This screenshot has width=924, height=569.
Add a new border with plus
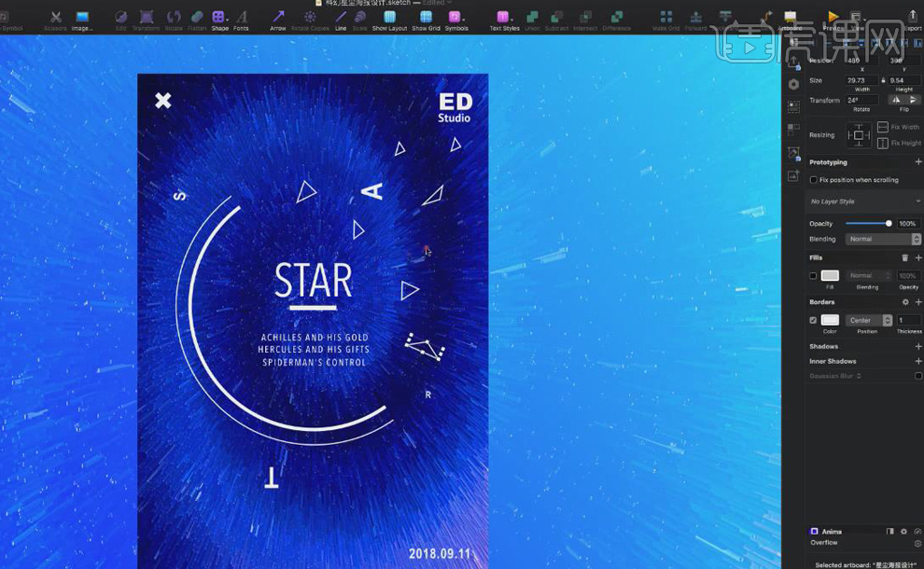(918, 301)
